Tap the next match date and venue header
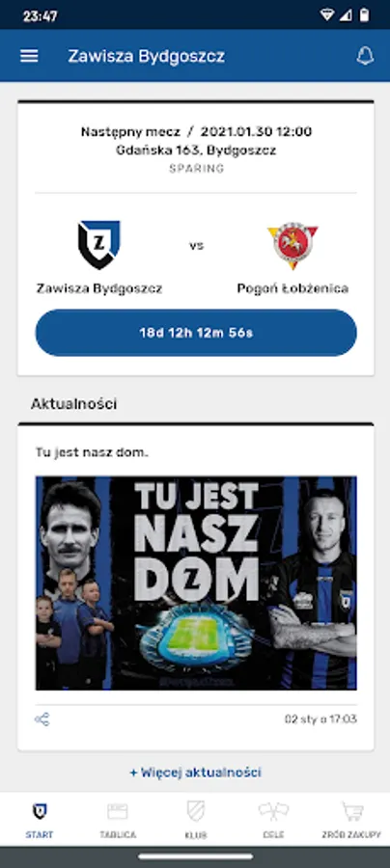Screen dimensions: 390x868 point(196,141)
